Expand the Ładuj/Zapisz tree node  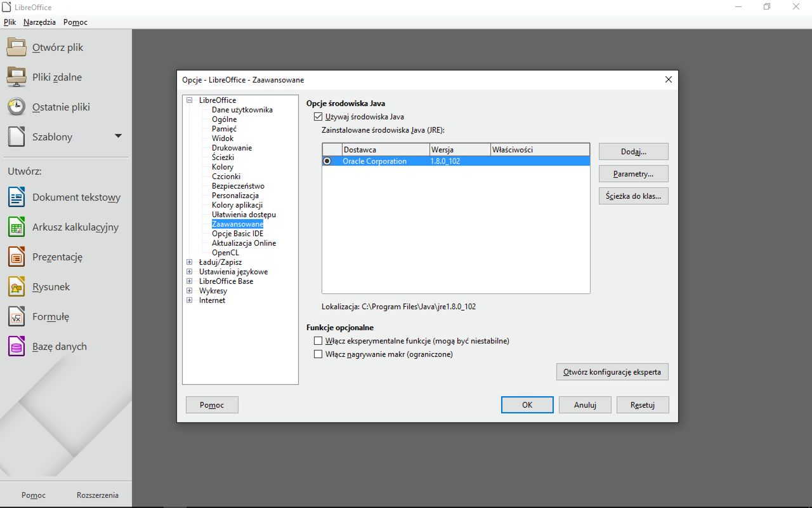(190, 262)
